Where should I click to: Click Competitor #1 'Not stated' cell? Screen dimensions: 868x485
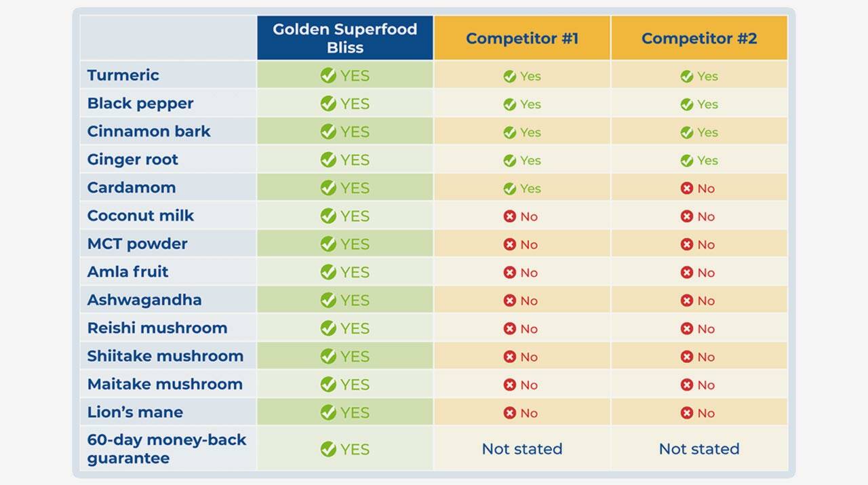click(521, 449)
